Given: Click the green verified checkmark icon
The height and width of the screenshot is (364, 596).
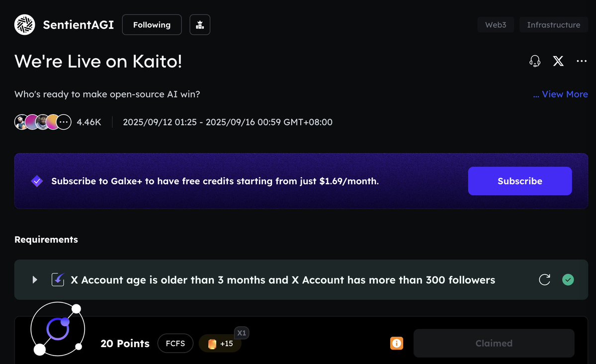Looking at the screenshot, I should click(568, 280).
